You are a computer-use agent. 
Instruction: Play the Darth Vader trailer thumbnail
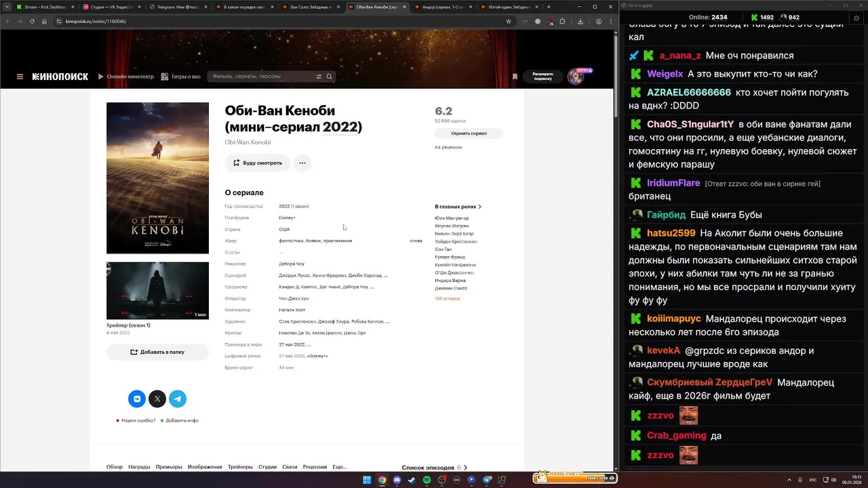(157, 290)
